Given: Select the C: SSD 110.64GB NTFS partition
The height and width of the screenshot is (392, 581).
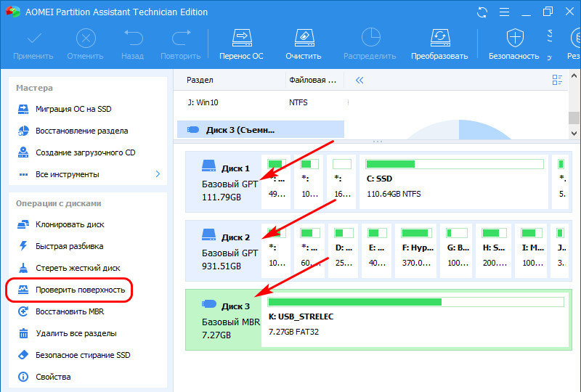Looking at the screenshot, I should coord(454,181).
